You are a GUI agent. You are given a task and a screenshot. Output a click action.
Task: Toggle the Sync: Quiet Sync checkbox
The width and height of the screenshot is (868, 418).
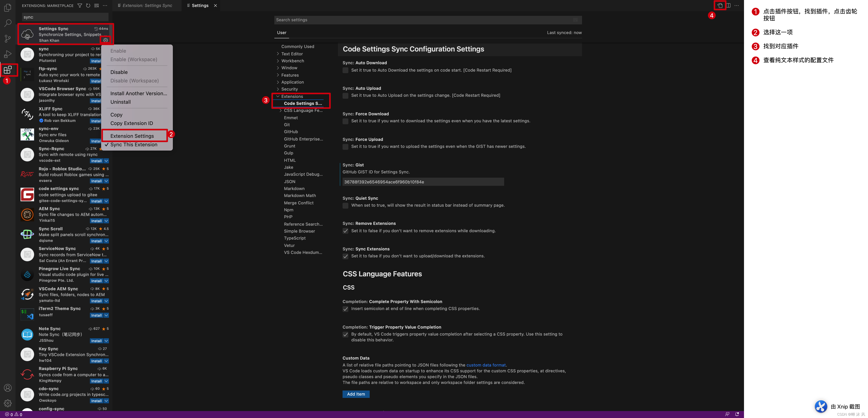[345, 205]
